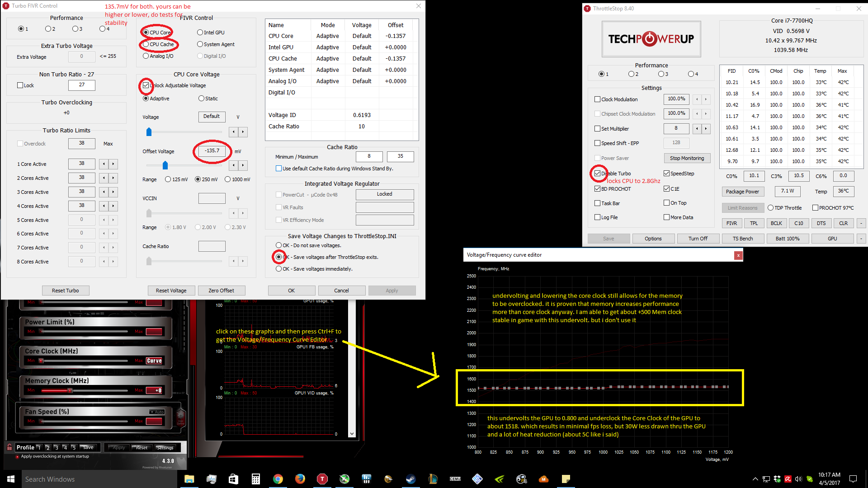The height and width of the screenshot is (488, 868).
Task: Open Steam from the taskbar
Action: point(410,479)
